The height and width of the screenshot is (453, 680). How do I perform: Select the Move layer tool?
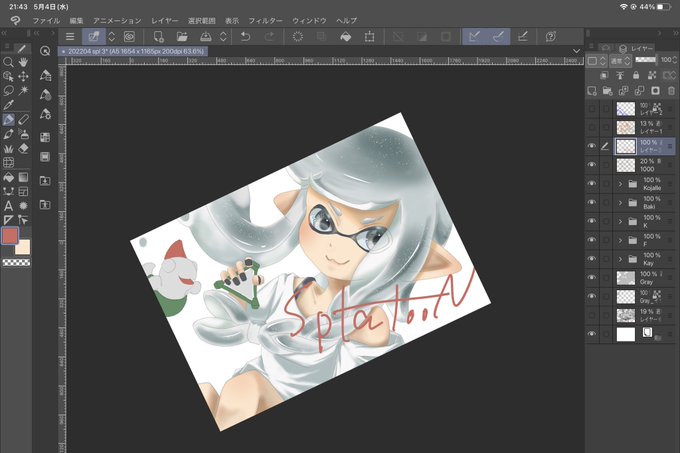point(23,77)
